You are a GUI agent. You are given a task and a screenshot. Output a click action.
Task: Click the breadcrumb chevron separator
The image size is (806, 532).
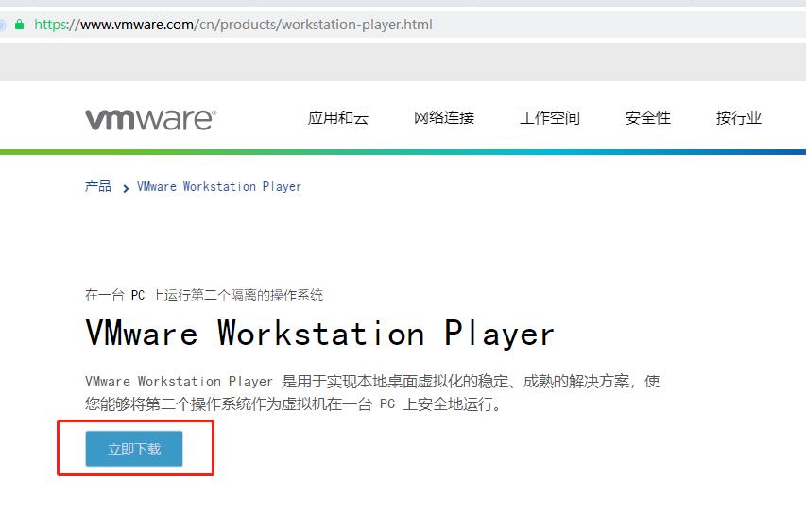click(x=126, y=189)
